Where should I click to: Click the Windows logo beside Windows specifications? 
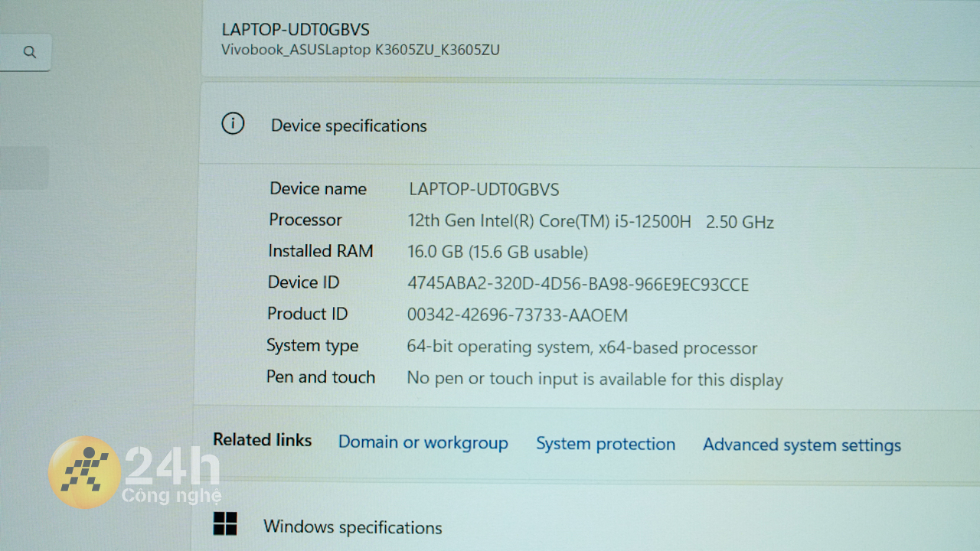tap(225, 523)
